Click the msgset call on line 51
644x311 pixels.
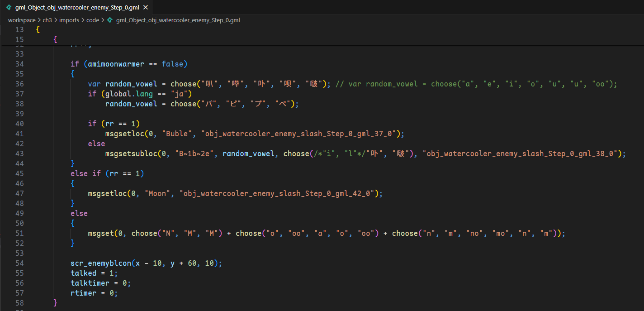click(101, 233)
